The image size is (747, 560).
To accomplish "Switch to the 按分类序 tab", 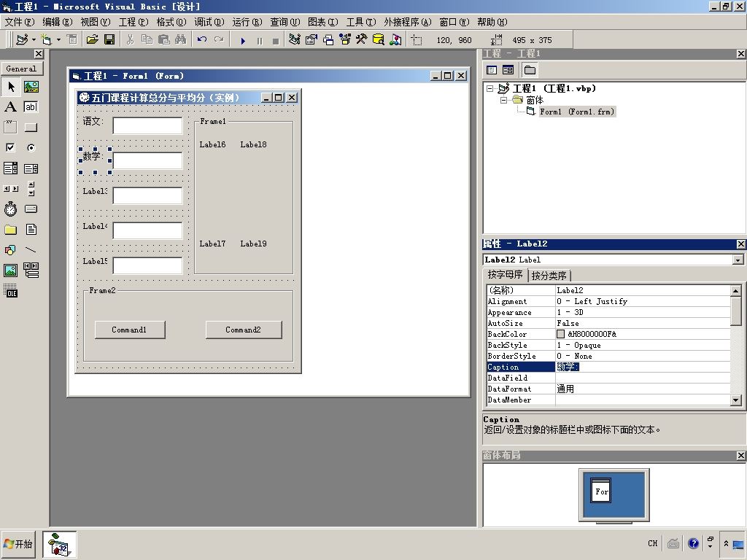I will [549, 276].
